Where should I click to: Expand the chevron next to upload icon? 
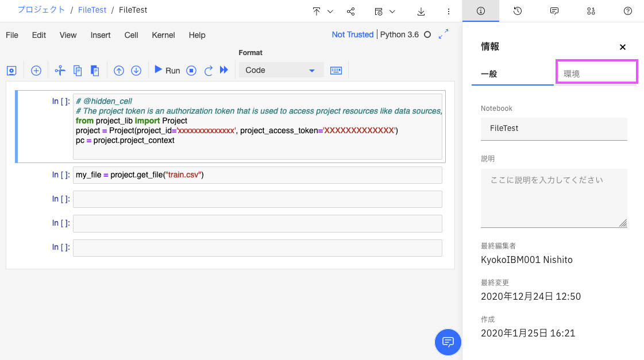click(330, 11)
